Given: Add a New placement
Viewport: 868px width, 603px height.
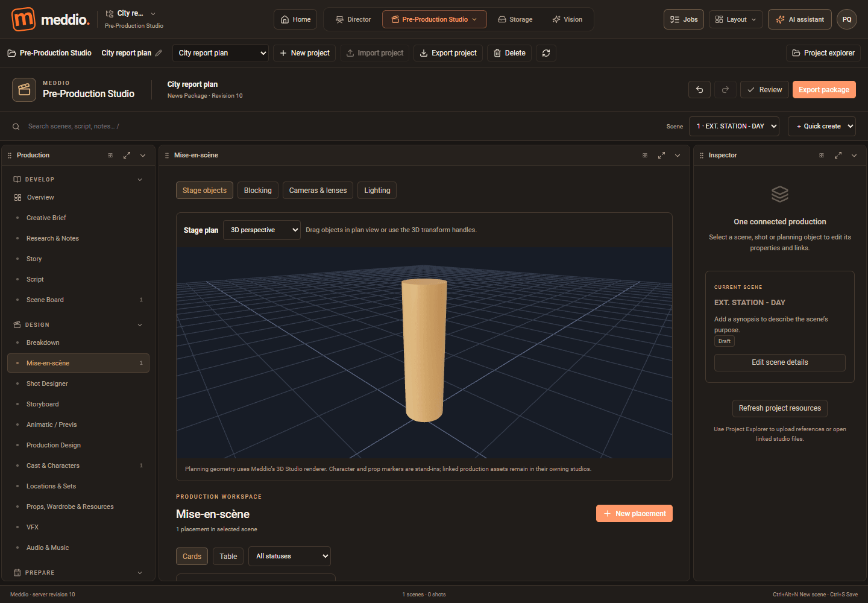Looking at the screenshot, I should (634, 514).
